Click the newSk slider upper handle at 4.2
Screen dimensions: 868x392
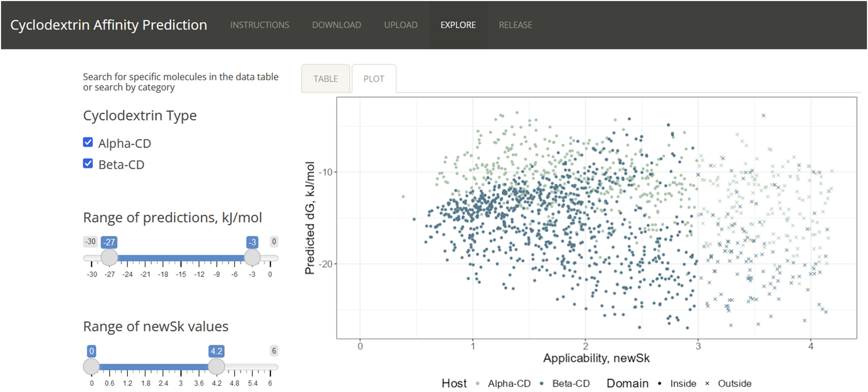coord(217,367)
